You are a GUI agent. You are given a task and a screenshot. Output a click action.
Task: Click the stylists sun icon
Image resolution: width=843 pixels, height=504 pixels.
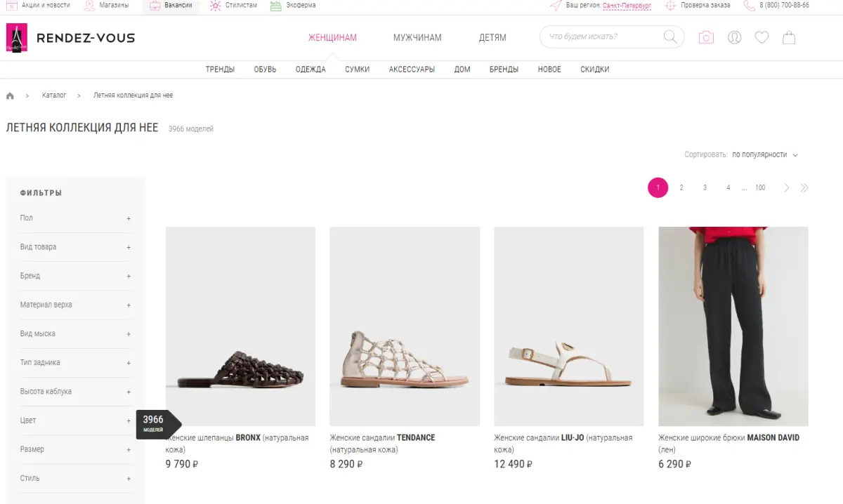point(215,6)
